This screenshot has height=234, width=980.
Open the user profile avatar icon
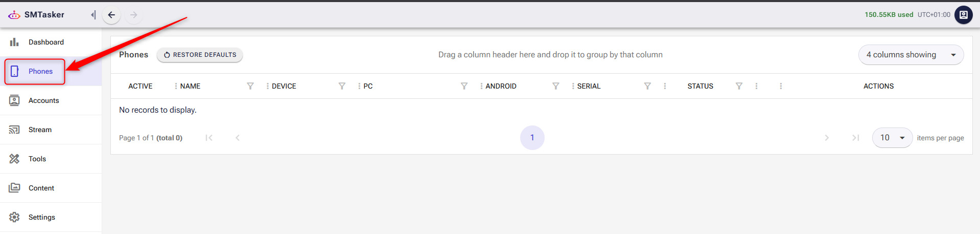(963, 15)
